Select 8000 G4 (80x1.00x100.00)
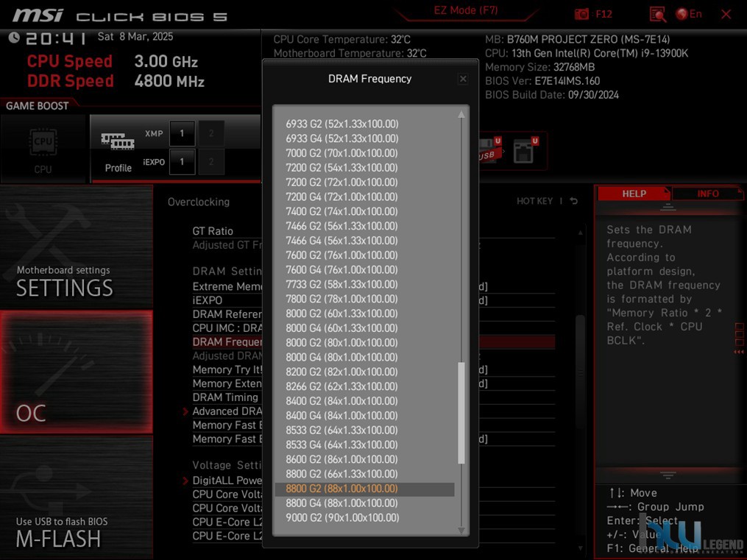Viewport: 747px width, 560px height. coord(341,357)
